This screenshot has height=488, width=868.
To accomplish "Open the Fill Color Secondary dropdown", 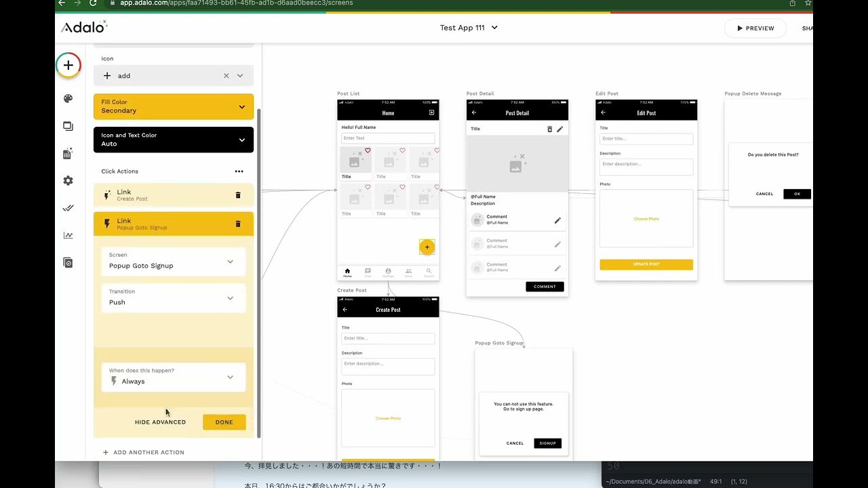I will (x=174, y=106).
